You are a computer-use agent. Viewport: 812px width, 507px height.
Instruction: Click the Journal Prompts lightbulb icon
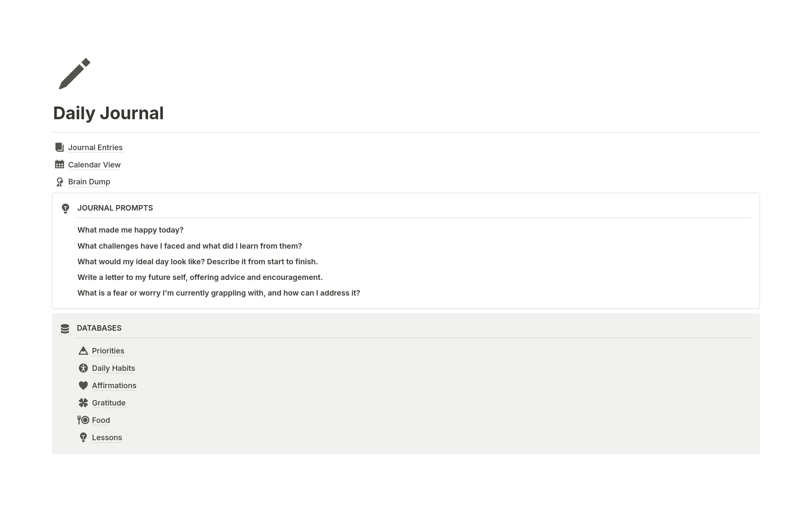(x=66, y=208)
